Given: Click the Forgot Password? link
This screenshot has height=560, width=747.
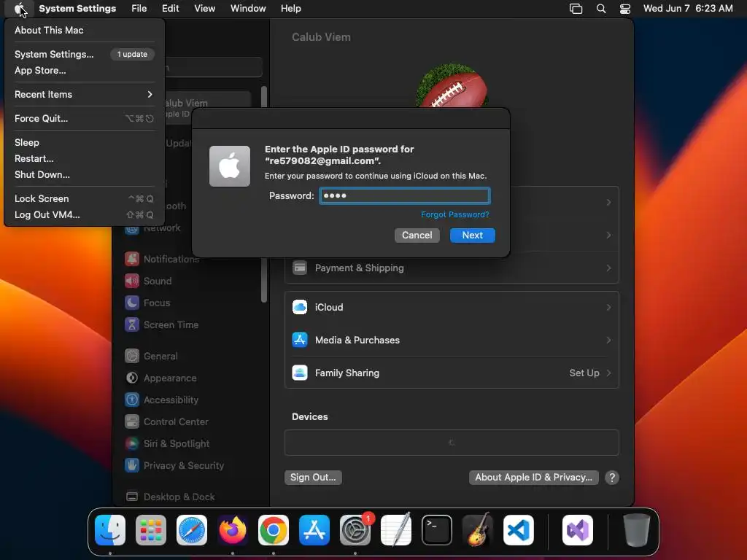Looking at the screenshot, I should coord(455,214).
